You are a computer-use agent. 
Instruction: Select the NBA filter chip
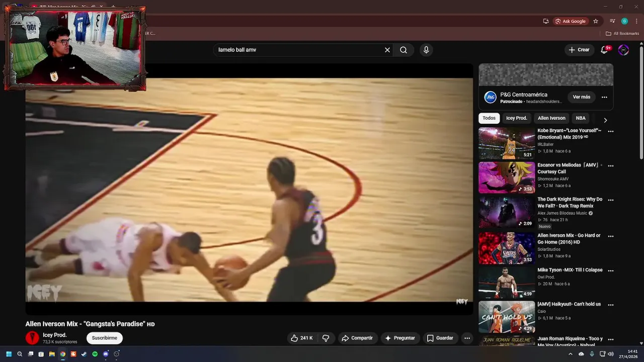tap(581, 118)
